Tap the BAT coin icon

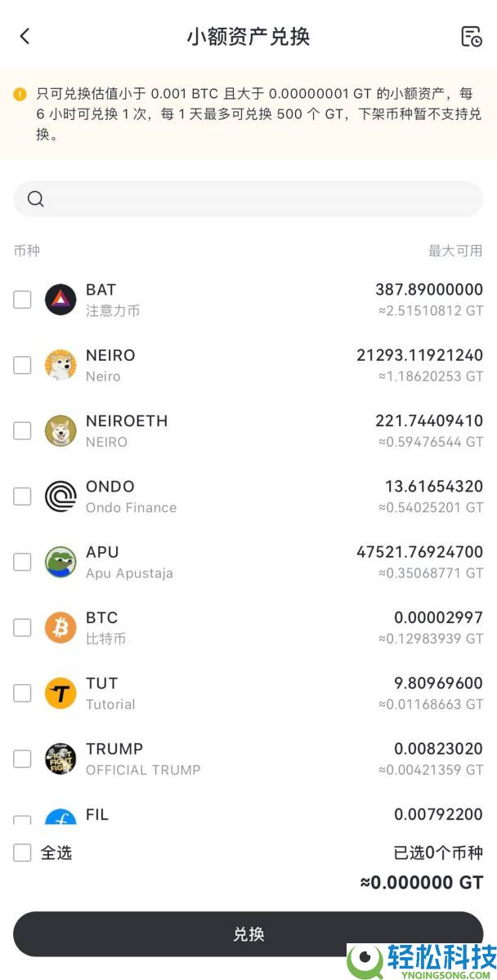[60, 300]
